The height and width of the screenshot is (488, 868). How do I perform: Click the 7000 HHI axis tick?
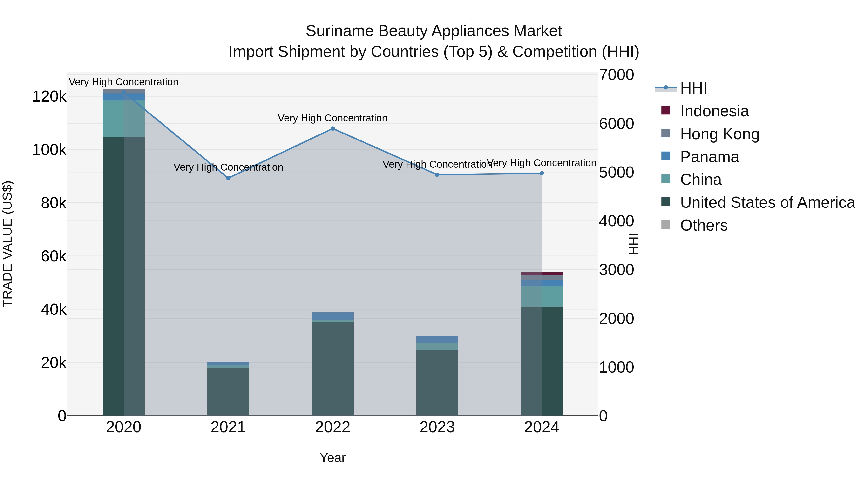tap(617, 75)
